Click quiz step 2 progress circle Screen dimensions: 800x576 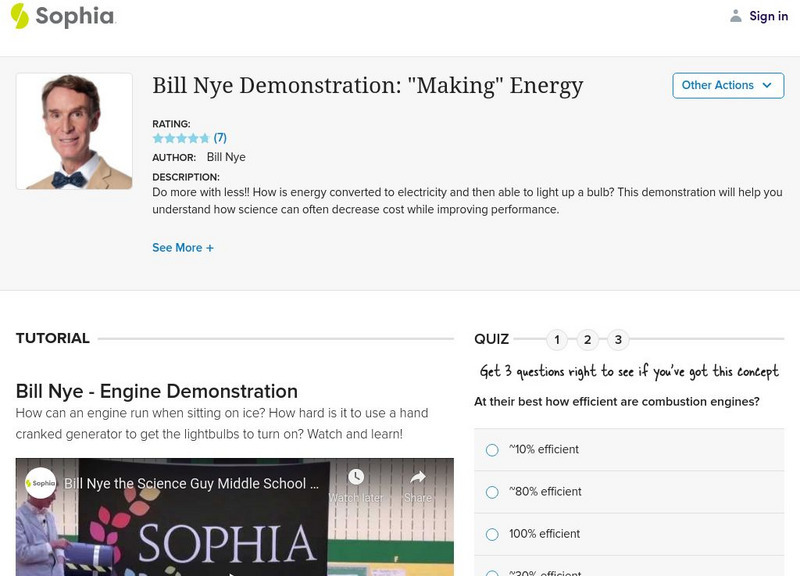[585, 340]
